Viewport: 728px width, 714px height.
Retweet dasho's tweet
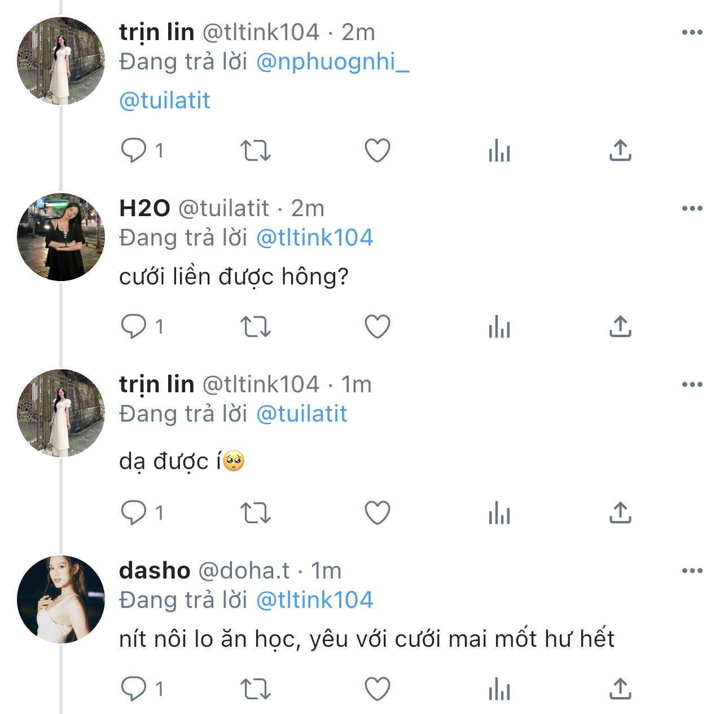click(x=256, y=689)
